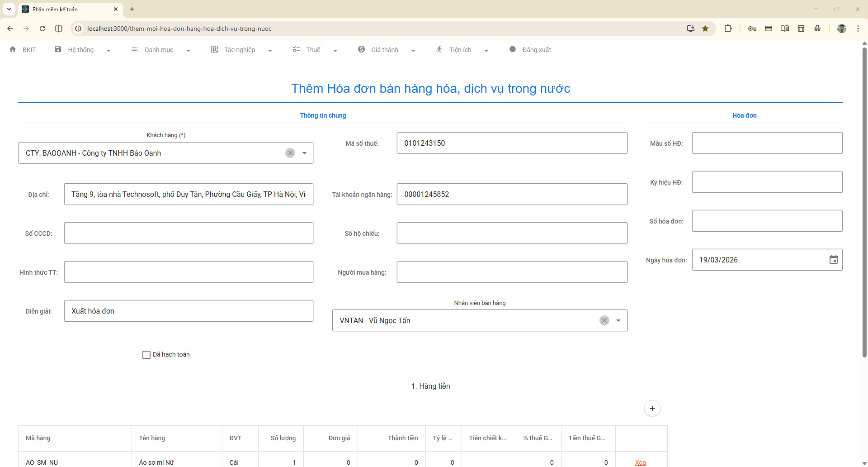Click Xóa to remove product row AO_SM_NU

point(640,462)
